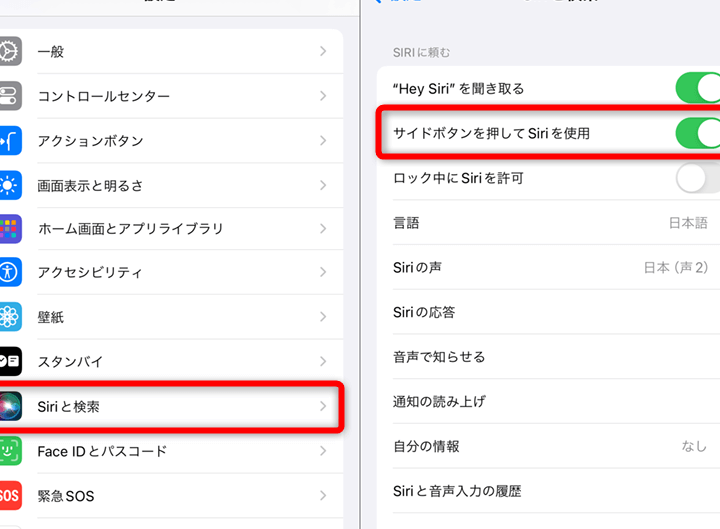Expand 壁紙 row chevron
Screen dimensions: 720x529
point(323,316)
